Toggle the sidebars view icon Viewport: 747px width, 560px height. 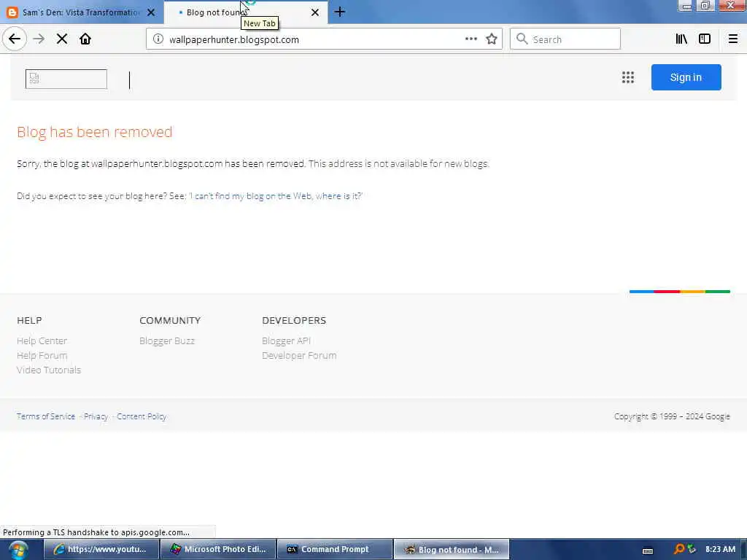point(705,39)
